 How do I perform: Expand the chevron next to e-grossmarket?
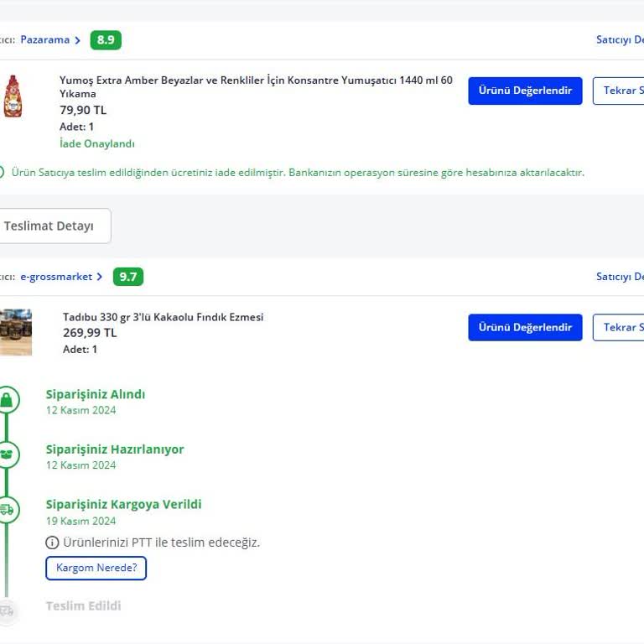100,277
